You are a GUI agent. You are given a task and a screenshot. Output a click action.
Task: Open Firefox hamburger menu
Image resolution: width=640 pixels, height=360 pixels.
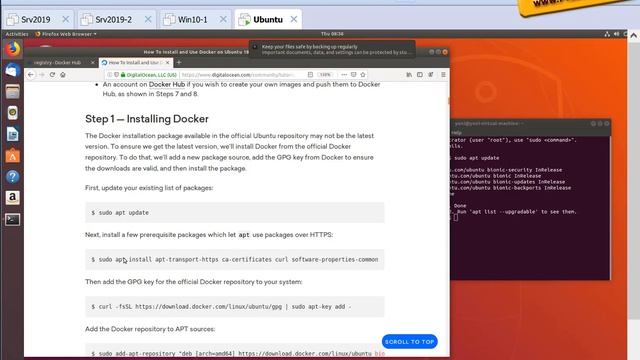coord(443,75)
